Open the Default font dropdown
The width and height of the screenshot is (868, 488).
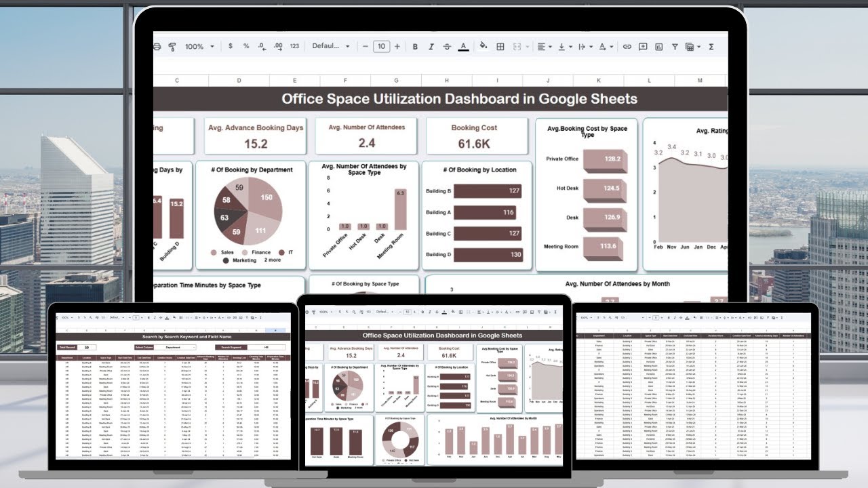click(x=331, y=47)
